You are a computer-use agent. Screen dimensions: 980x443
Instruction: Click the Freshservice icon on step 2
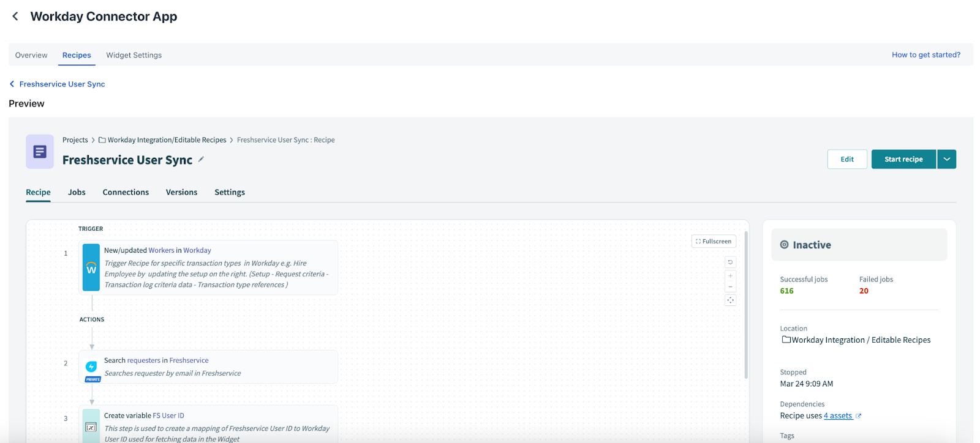pyautogui.click(x=91, y=367)
